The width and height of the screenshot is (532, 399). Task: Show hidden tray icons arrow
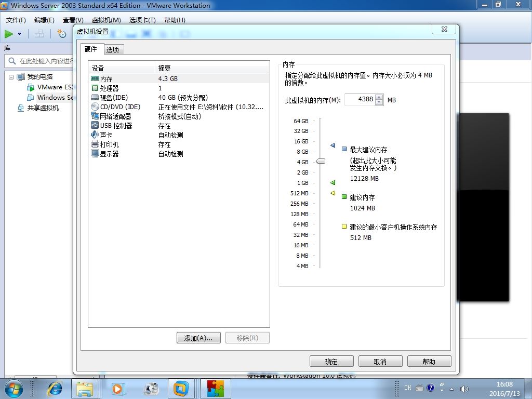coord(451,389)
